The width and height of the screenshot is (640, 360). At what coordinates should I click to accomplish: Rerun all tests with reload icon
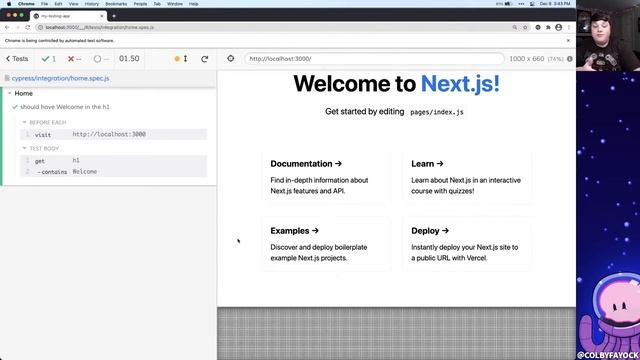click(204, 59)
